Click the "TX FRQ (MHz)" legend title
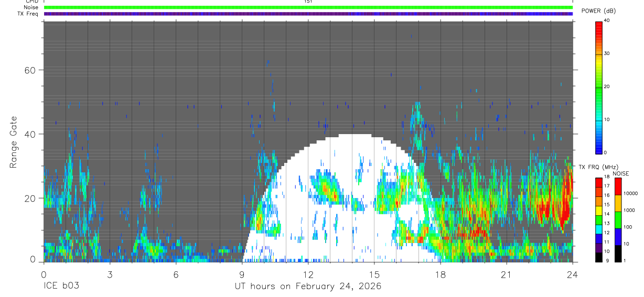The image size is (644, 297). click(597, 167)
